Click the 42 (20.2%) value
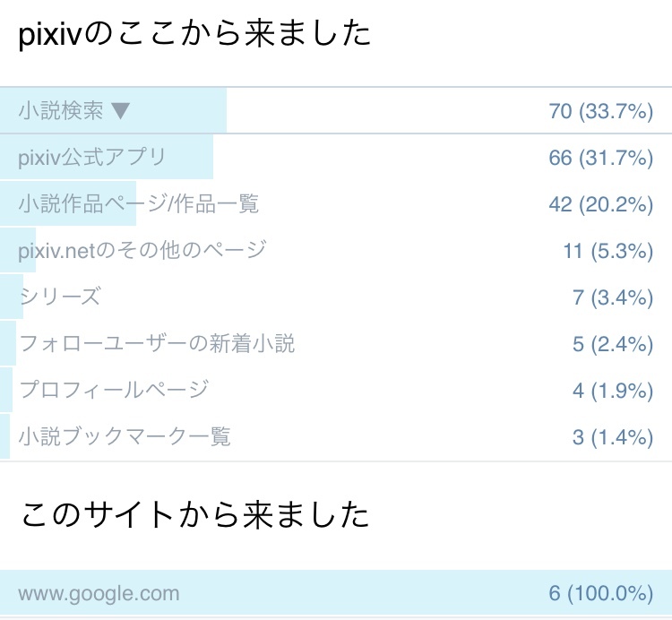672x620 pixels. tap(601, 204)
